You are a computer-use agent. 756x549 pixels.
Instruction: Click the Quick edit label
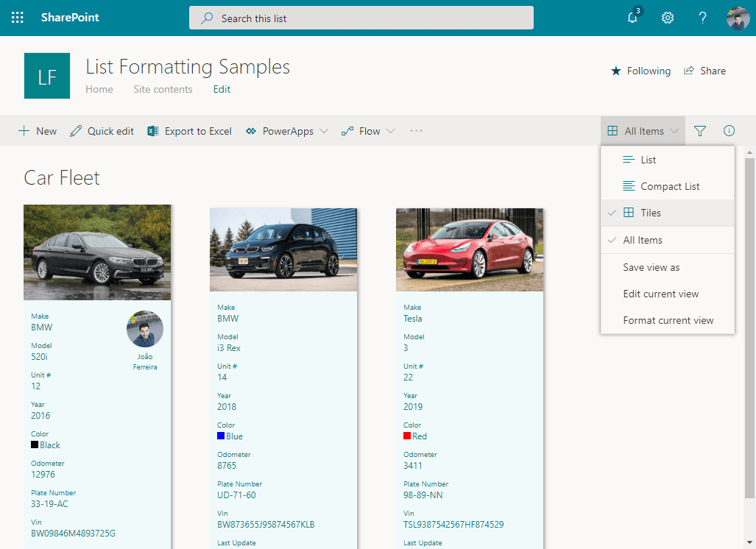click(110, 131)
